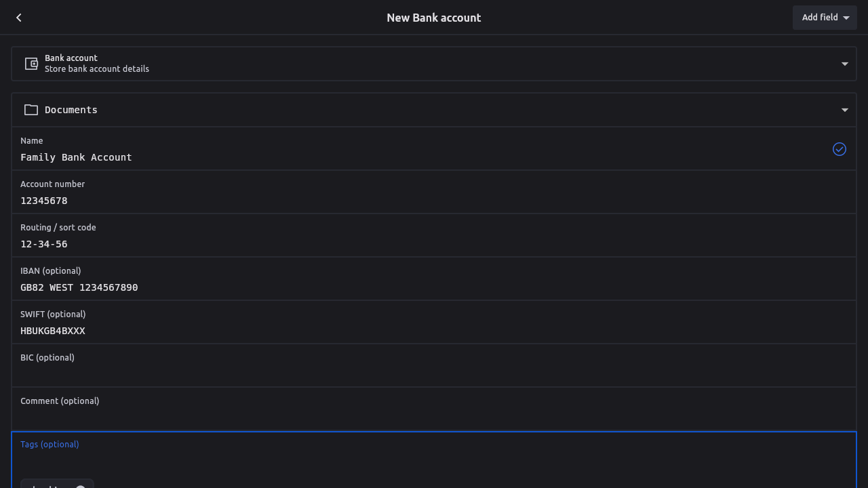Image resolution: width=868 pixels, height=488 pixels.
Task: Click the Bank account wallet icon
Action: tap(31, 64)
